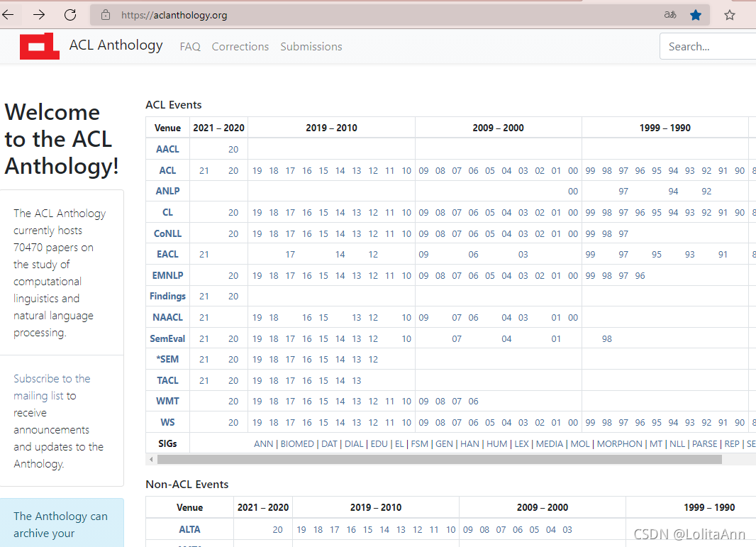Open the MEDIA SIG link
The height and width of the screenshot is (547, 756).
549,444
